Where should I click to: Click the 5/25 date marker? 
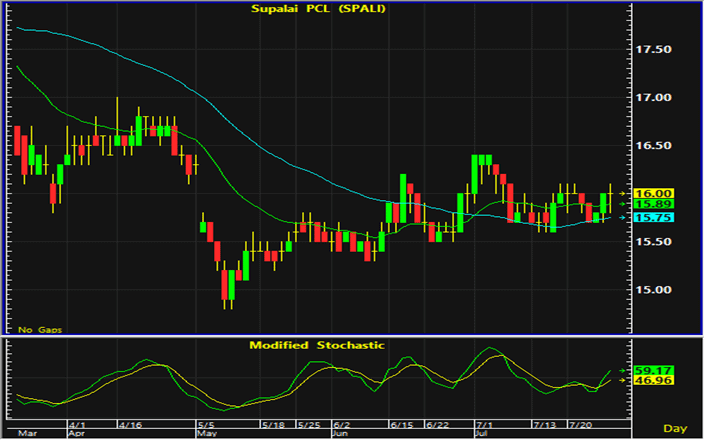pyautogui.click(x=309, y=425)
